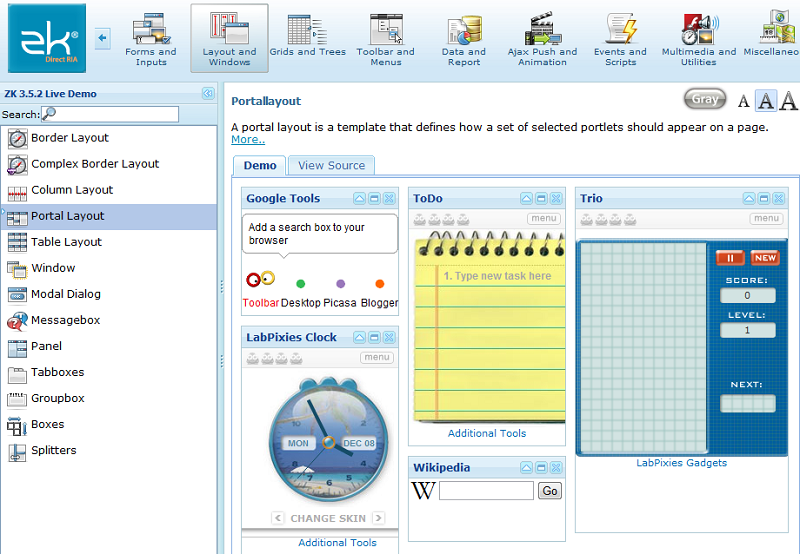Select Messagebox in the sidebar
The height and width of the screenshot is (554, 800).
pyautogui.click(x=109, y=320)
